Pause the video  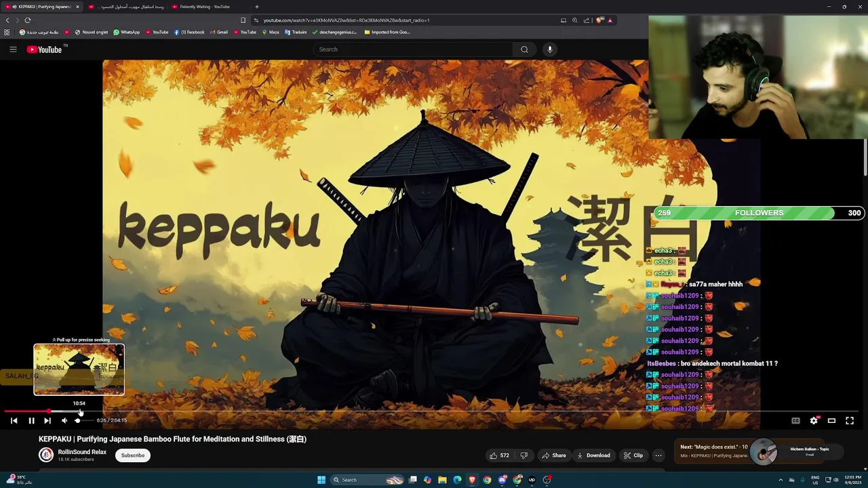(x=31, y=421)
